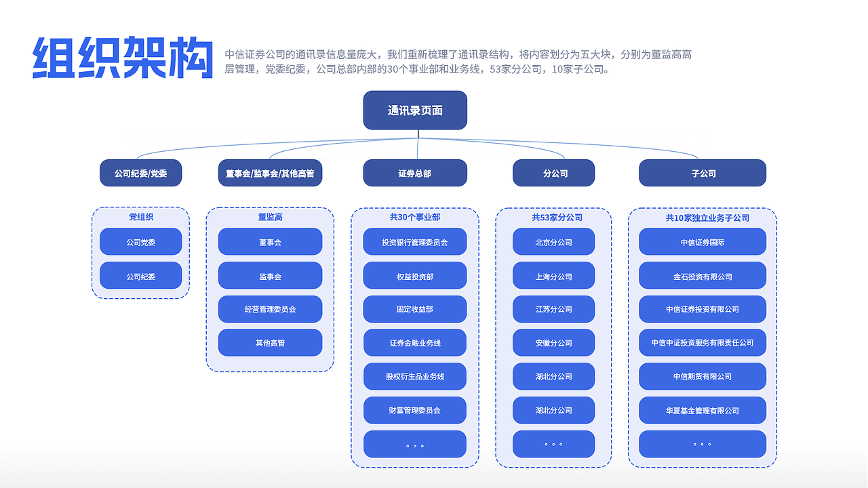Select the 江苏分公司 box

[553, 309]
